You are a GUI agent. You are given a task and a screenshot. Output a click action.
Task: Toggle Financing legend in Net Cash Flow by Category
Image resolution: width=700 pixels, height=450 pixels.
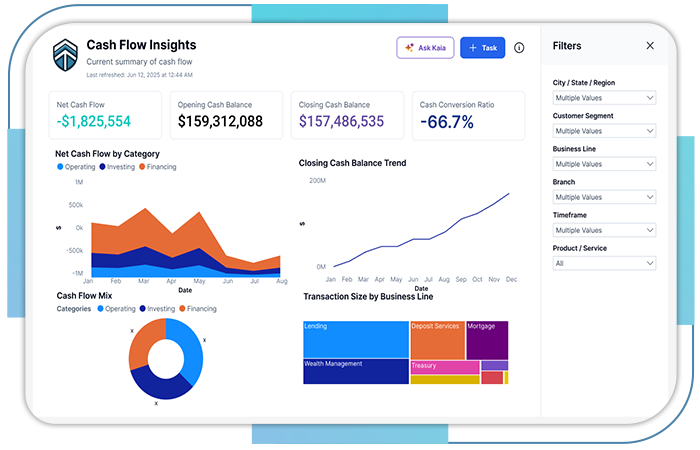point(158,167)
